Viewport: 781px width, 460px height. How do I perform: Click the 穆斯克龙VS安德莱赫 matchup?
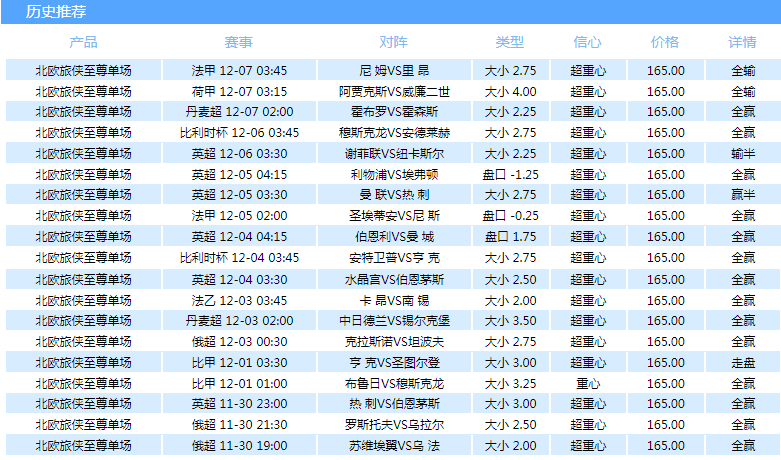click(x=394, y=132)
